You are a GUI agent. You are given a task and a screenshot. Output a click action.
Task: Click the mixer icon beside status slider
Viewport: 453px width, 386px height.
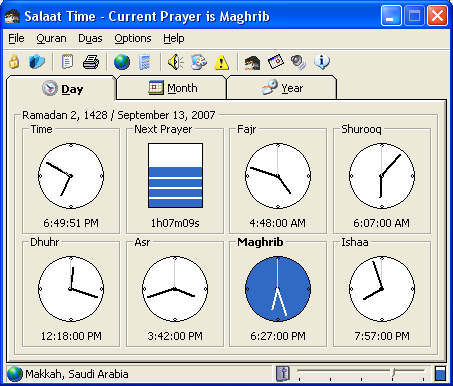283,373
